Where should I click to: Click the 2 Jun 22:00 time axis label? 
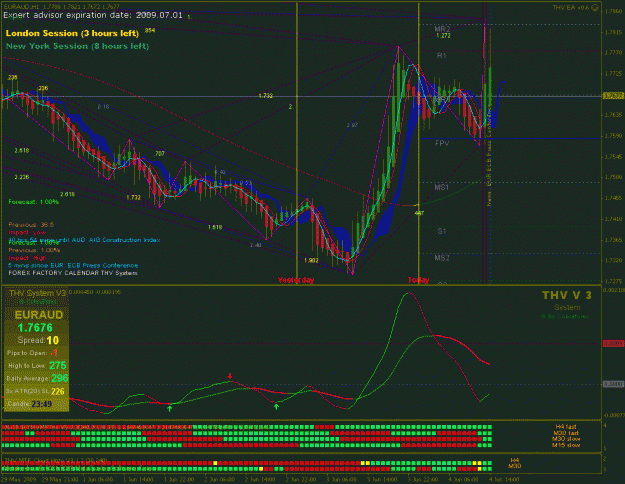tap(302, 480)
